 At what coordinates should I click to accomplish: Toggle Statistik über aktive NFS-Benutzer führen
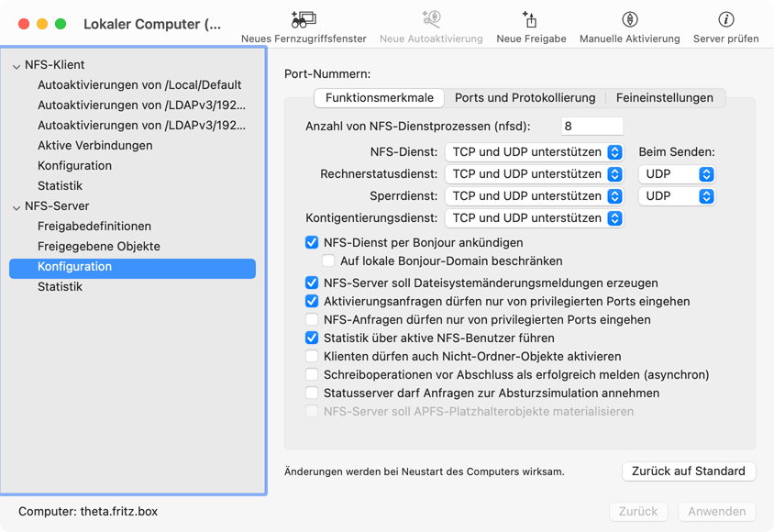[312, 338]
